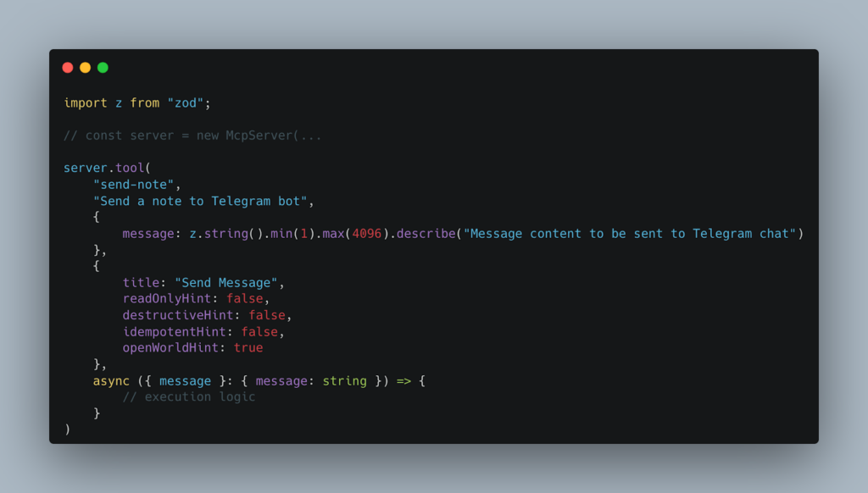This screenshot has height=493, width=868.
Task: Click the async keyword
Action: tap(111, 381)
